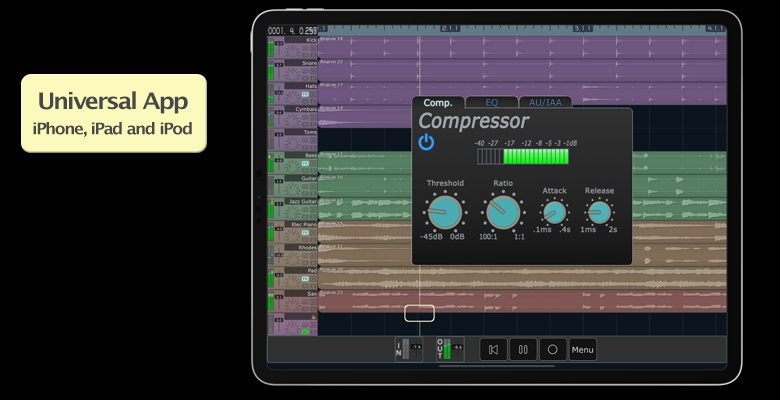This screenshot has height=400, width=780.
Task: Switch to the EQ tab
Action: pyautogui.click(x=491, y=102)
